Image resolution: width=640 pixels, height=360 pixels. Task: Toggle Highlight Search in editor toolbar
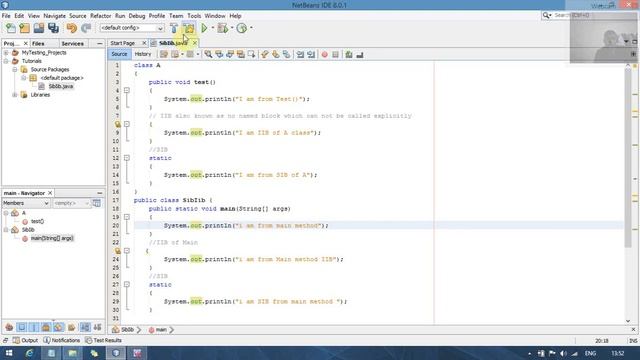coord(241,54)
